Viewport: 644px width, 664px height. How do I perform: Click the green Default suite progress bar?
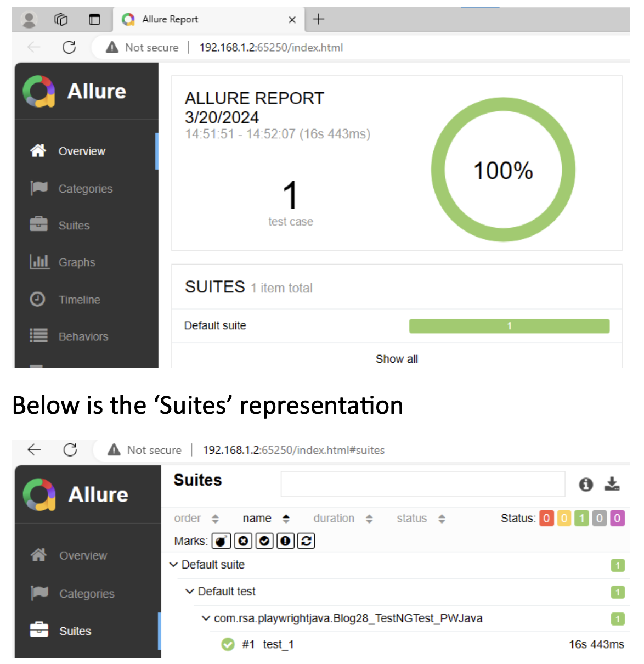509,326
